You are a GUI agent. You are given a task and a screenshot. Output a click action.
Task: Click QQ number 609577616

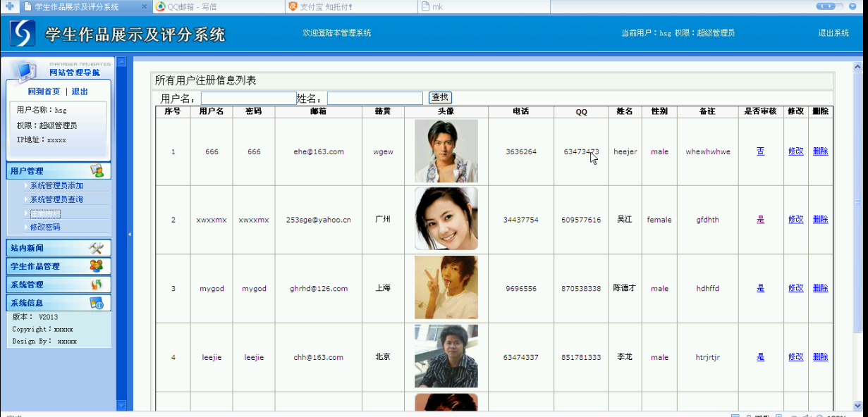[582, 220]
